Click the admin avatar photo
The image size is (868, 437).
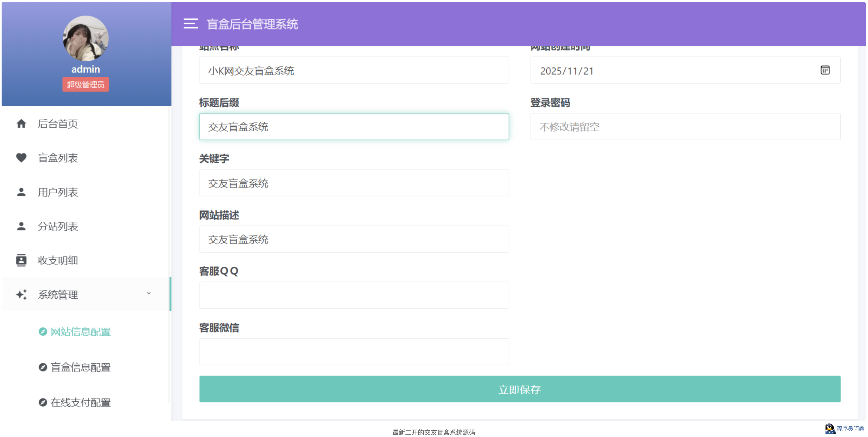pyautogui.click(x=86, y=38)
